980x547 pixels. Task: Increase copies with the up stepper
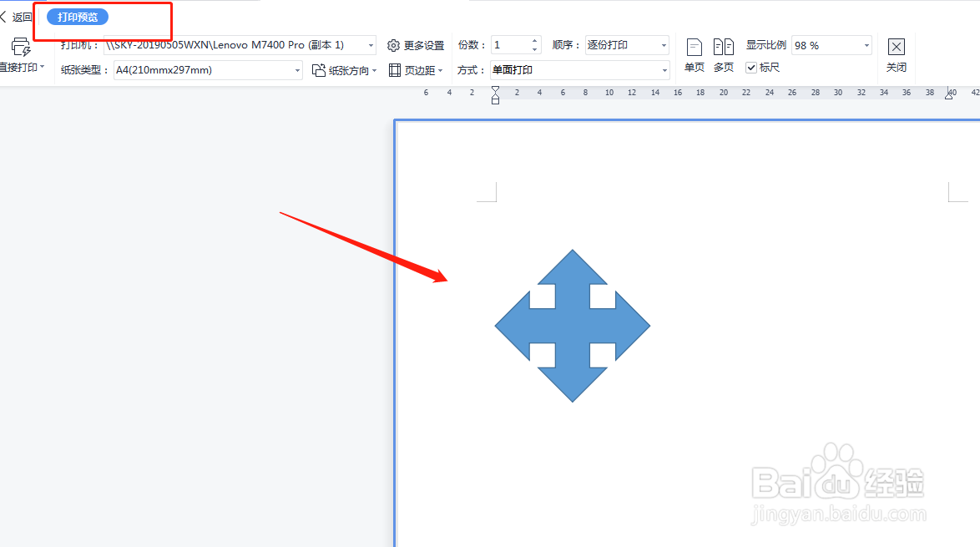pos(534,41)
